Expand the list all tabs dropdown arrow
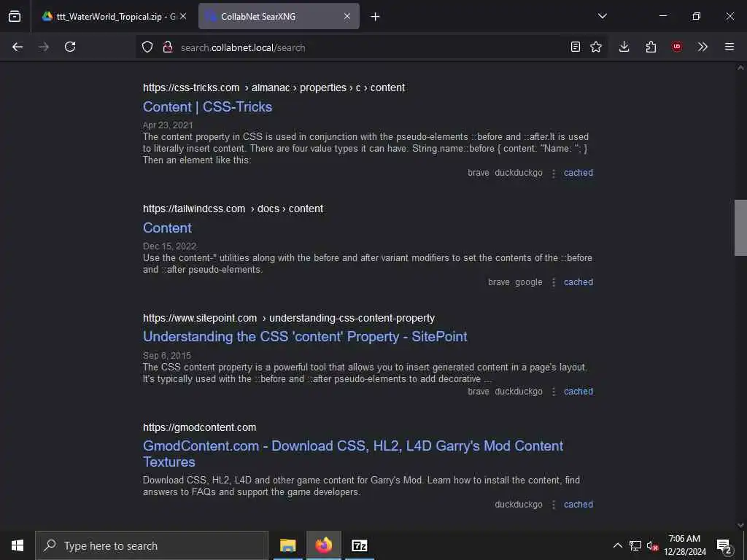Screen dimensions: 747x560 (603, 16)
